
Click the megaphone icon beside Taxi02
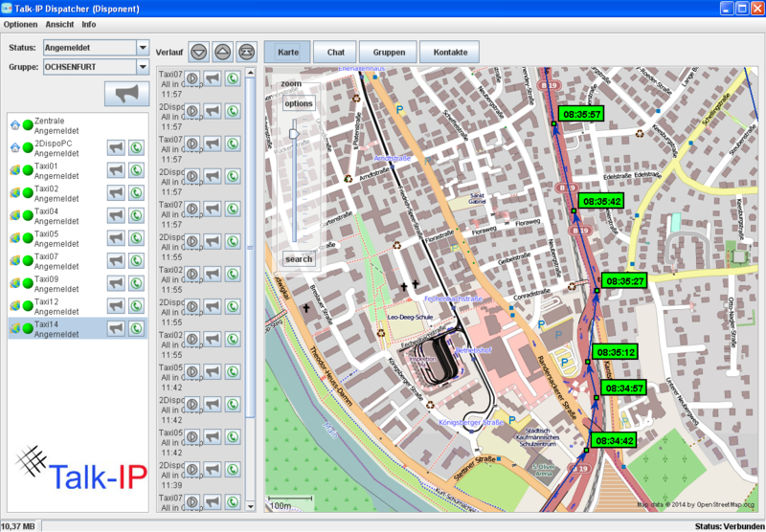[116, 192]
